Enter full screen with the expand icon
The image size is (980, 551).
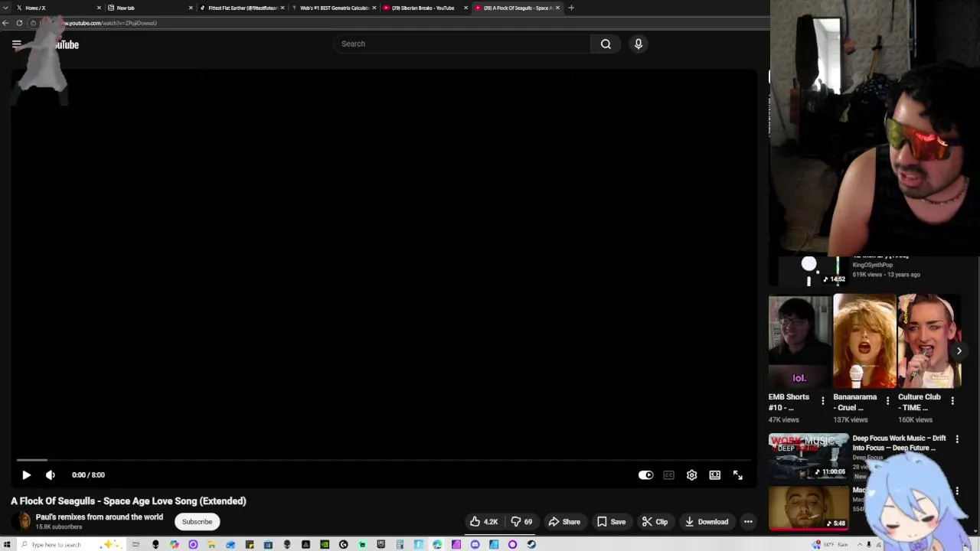(x=737, y=475)
